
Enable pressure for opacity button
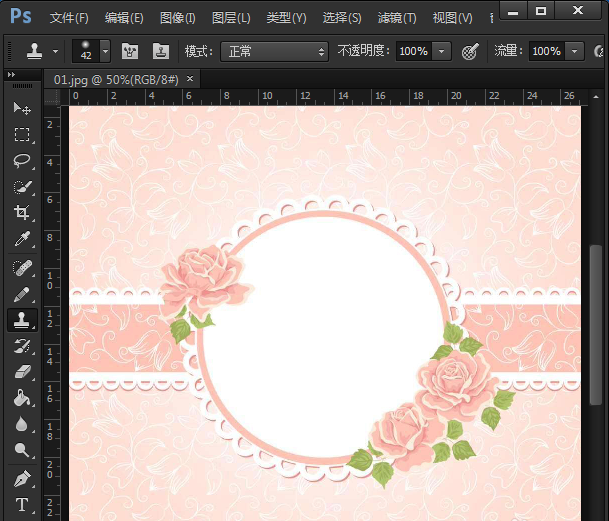click(x=470, y=51)
